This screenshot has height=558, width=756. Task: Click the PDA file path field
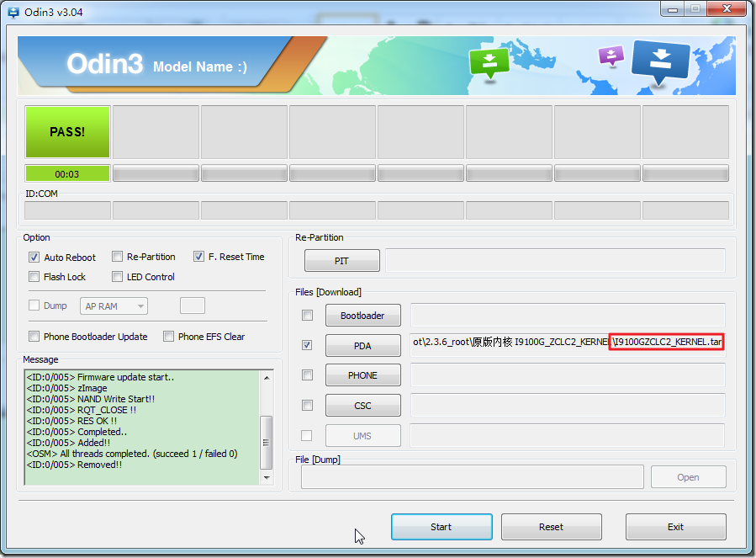(x=568, y=345)
